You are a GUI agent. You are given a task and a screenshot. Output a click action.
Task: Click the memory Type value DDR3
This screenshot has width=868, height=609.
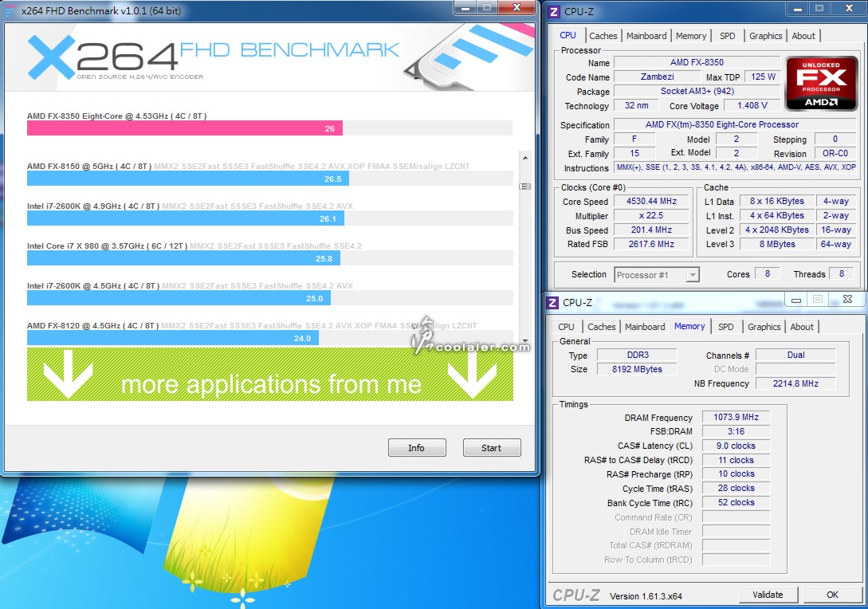coord(637,356)
